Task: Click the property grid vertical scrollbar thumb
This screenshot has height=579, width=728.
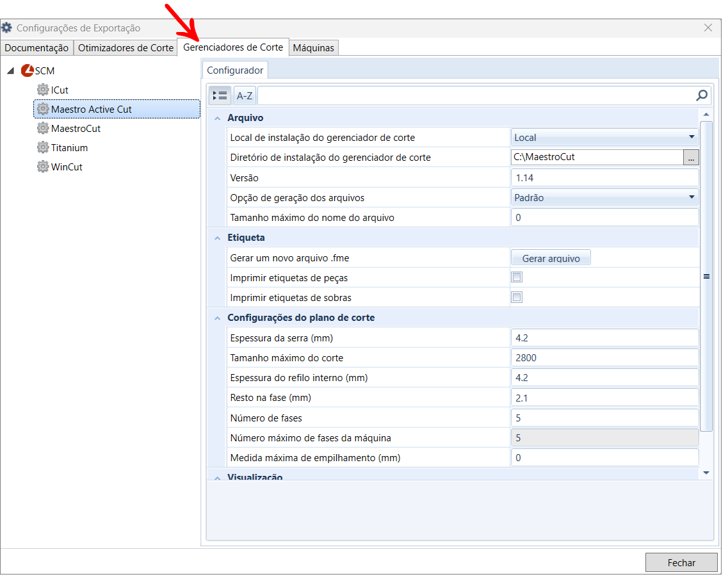Action: tap(706, 276)
